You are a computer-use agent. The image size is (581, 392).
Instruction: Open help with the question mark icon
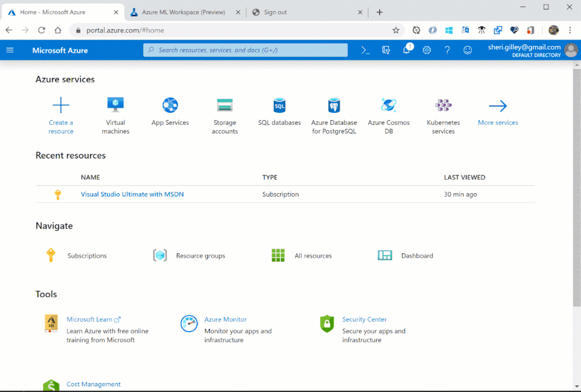[447, 50]
